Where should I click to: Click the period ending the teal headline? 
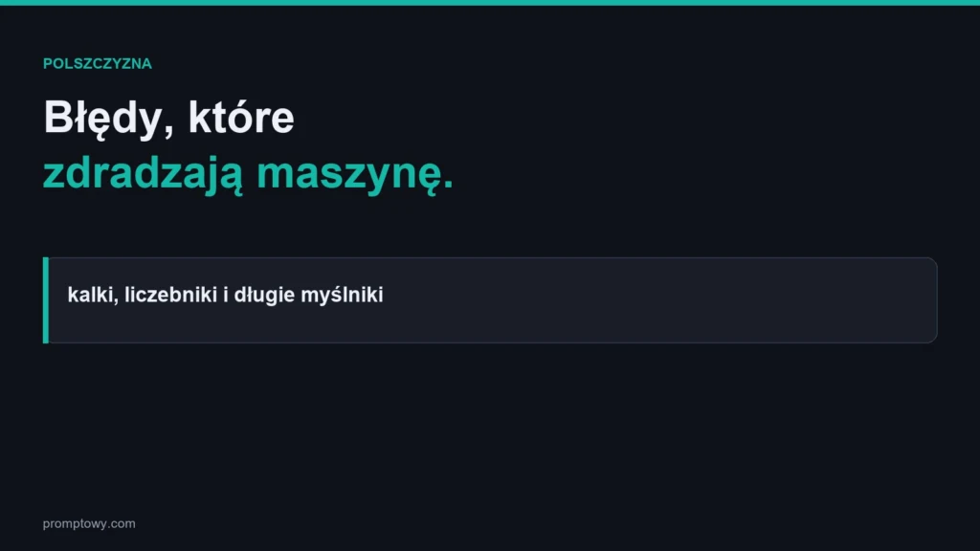coord(448,185)
